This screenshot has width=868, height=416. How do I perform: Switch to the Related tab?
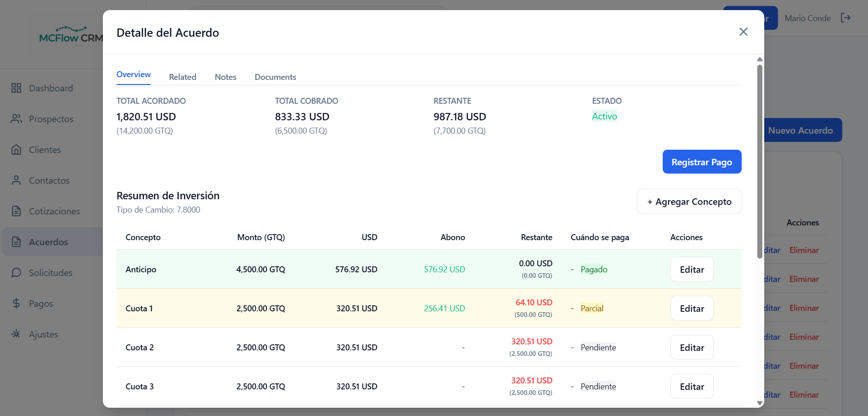[x=182, y=77]
